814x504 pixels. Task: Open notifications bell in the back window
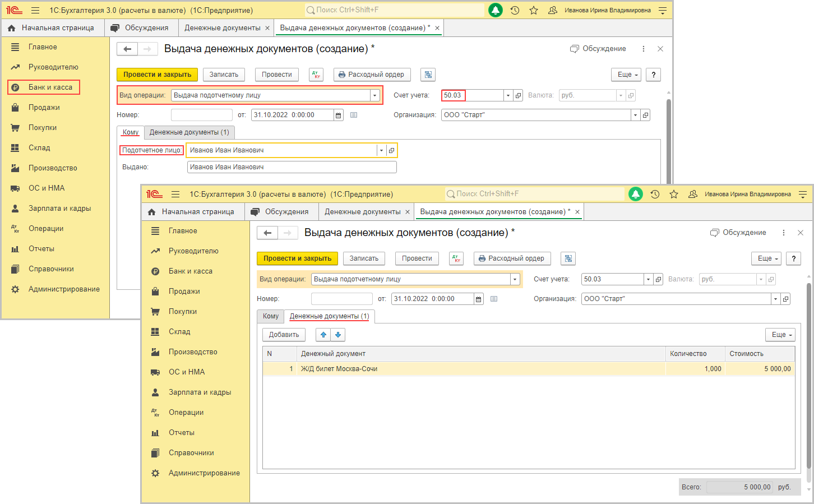coord(496,10)
